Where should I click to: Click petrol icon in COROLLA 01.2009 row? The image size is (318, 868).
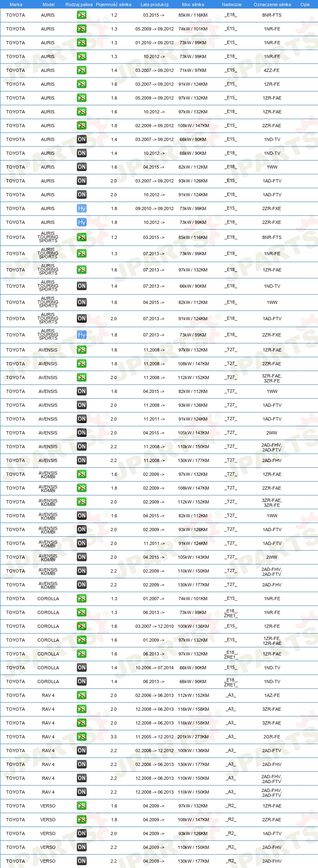pos(81,640)
